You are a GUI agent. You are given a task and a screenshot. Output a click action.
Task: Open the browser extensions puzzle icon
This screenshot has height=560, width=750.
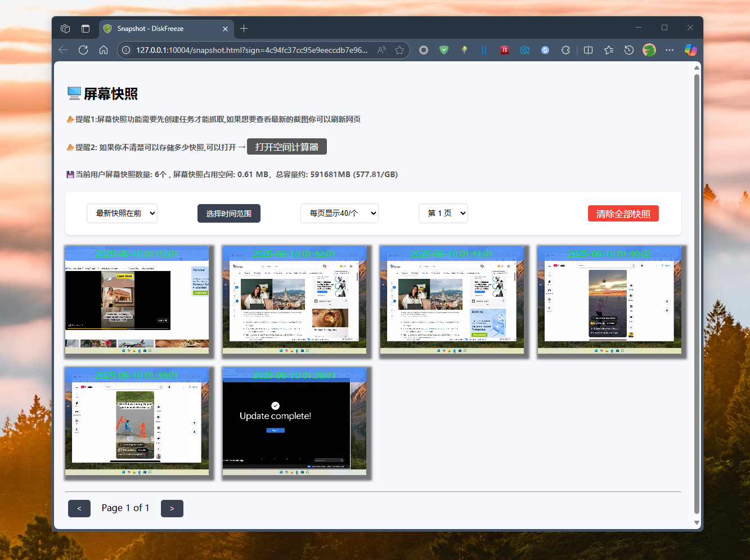[565, 50]
